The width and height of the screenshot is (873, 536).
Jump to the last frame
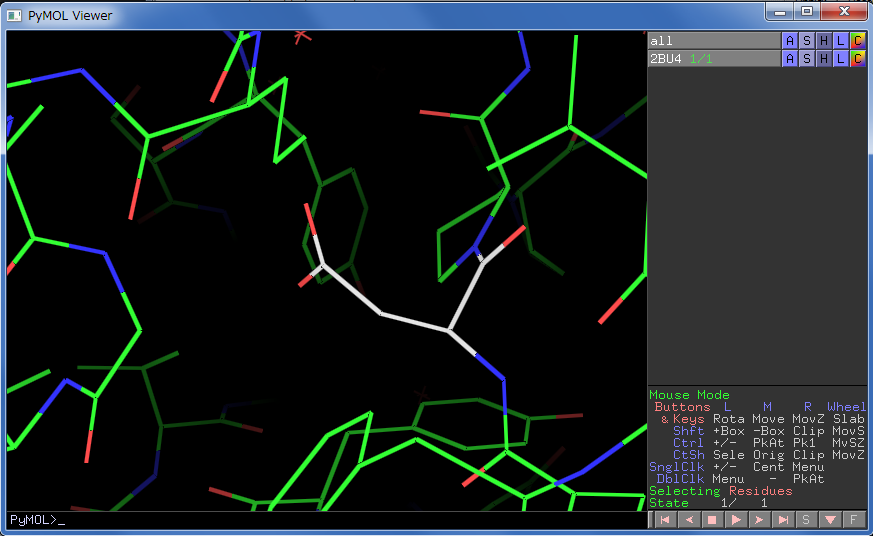coord(783,519)
